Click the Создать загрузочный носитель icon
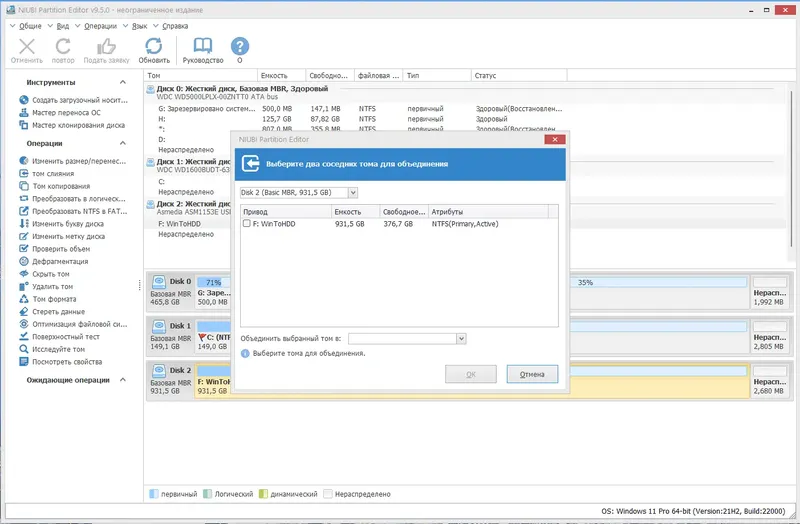Viewport: 800px width, 524px height. (x=23, y=100)
